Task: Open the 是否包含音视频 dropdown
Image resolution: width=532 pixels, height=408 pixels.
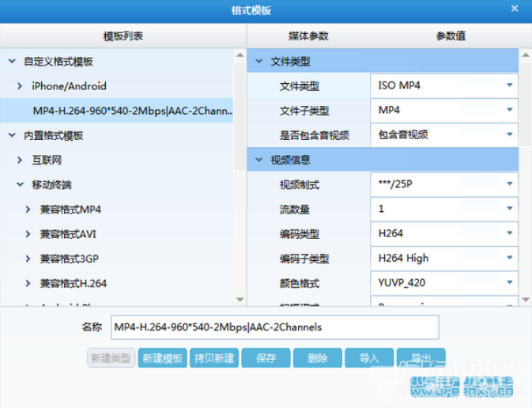Action: coord(443,134)
